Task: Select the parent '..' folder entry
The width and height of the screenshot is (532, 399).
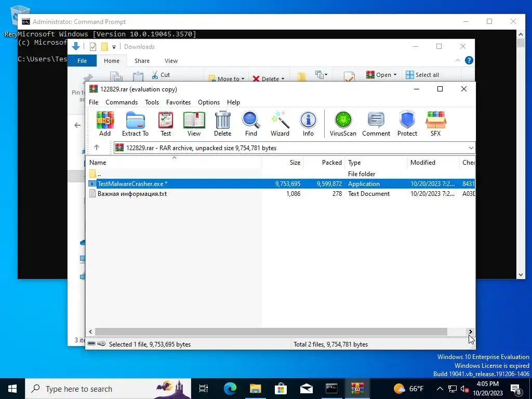Action: 95,174
